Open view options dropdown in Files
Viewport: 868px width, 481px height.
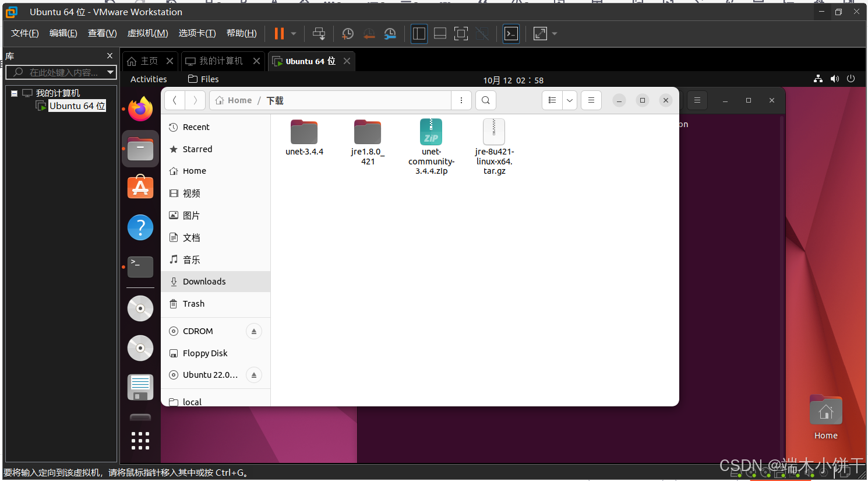coord(570,100)
